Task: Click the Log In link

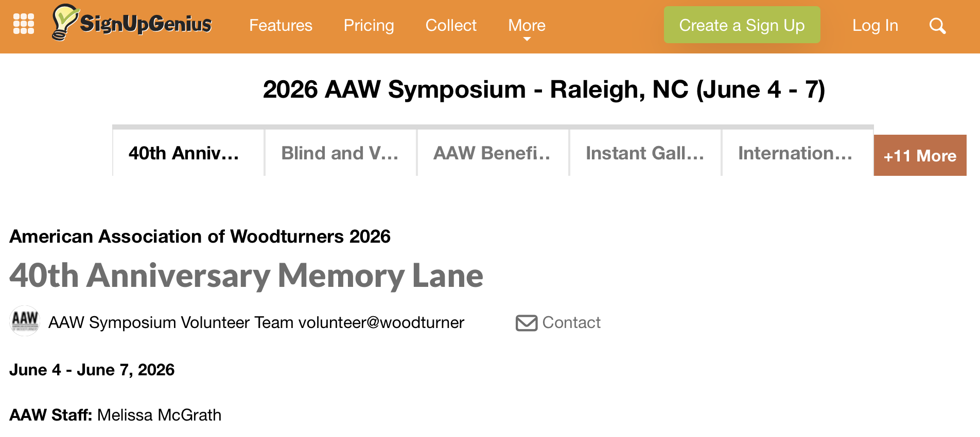Action: [x=875, y=25]
